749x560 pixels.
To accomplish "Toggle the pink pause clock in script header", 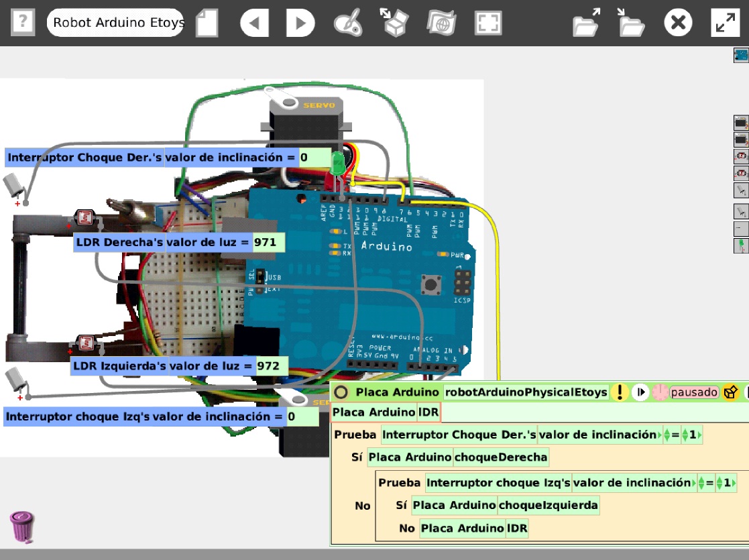I will pos(660,392).
